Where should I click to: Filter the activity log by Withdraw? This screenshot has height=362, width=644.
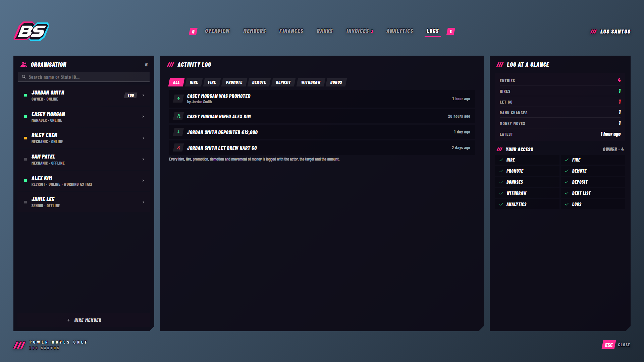pos(311,82)
